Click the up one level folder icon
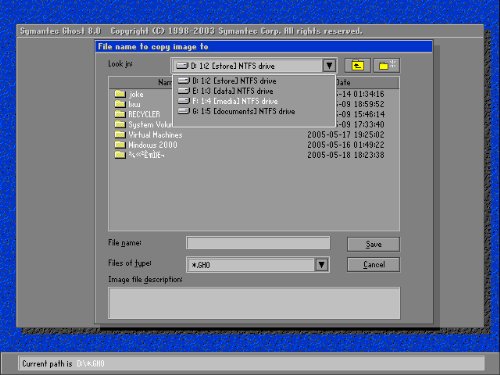500x375 pixels. (357, 65)
